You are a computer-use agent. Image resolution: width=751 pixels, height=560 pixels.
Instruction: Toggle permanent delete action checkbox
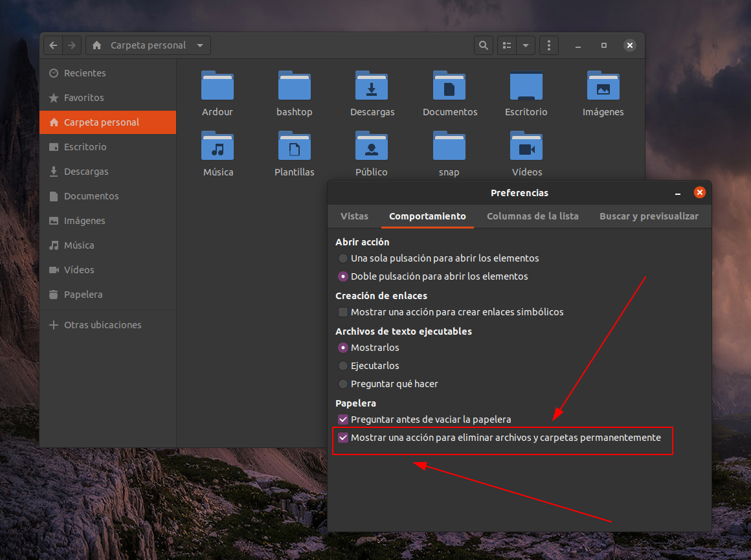[x=343, y=438]
